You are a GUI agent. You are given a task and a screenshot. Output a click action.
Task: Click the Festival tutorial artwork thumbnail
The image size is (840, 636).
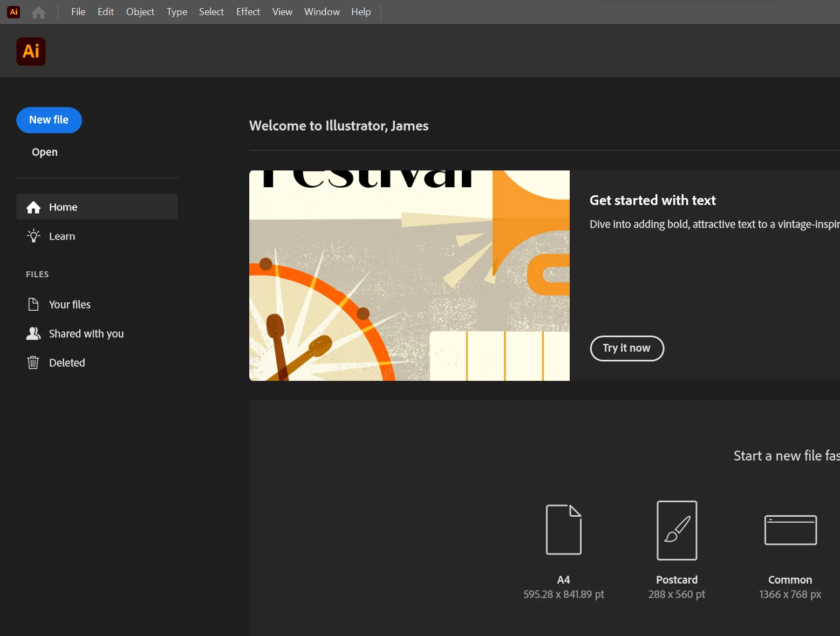click(409, 276)
